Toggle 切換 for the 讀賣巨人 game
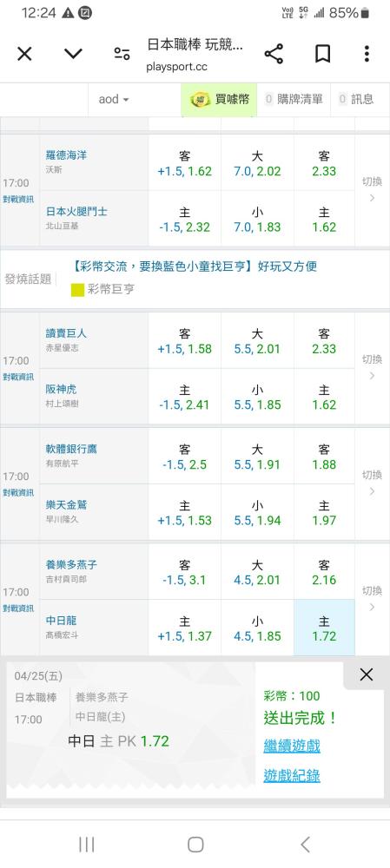Image resolution: width=390 pixels, height=868 pixels. (x=373, y=367)
